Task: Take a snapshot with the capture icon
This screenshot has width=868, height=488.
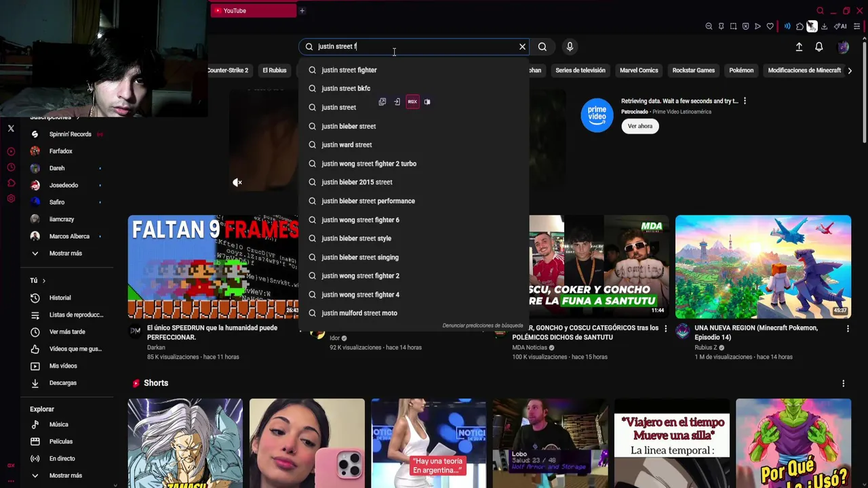Action: pyautogui.click(x=733, y=26)
